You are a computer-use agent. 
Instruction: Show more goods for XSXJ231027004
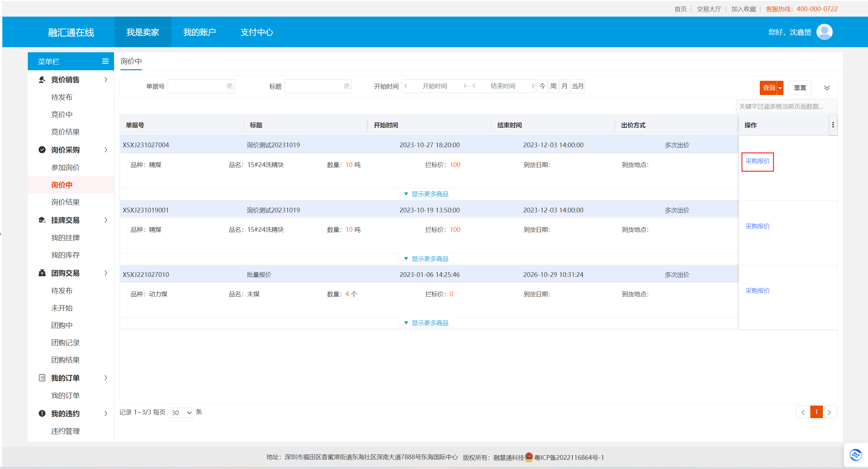coord(426,194)
